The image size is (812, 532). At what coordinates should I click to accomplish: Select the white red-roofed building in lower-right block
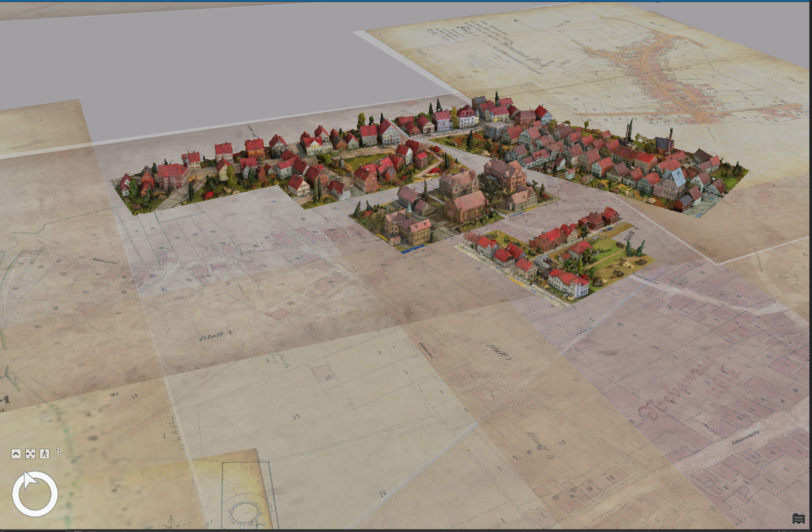coord(568,282)
